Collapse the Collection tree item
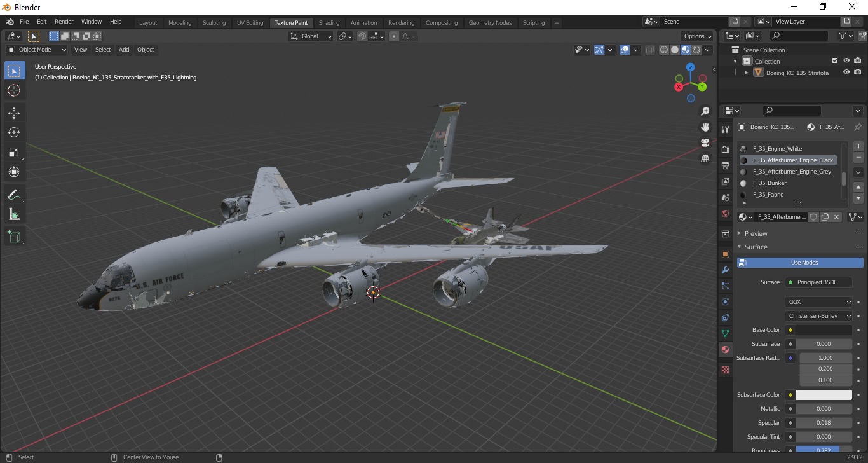 click(x=735, y=61)
